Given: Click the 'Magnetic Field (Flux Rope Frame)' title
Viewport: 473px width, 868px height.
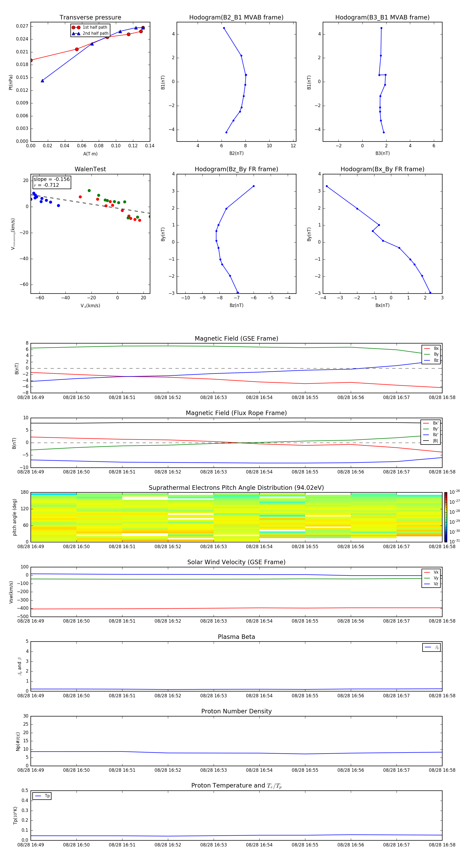Looking at the screenshot, I should coord(236,413).
